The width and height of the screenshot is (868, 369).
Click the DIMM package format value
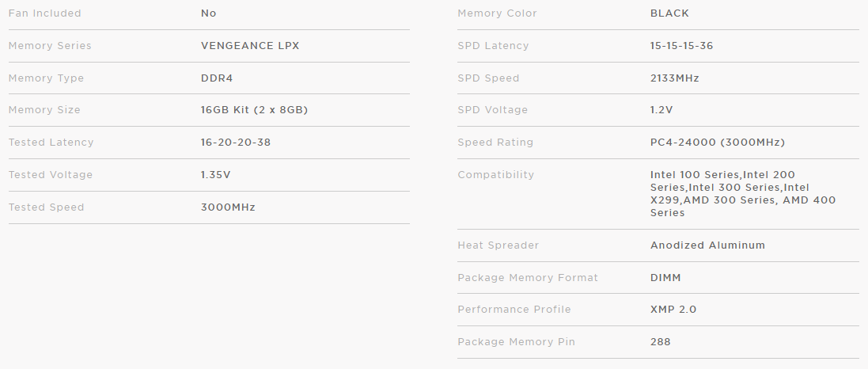665,278
